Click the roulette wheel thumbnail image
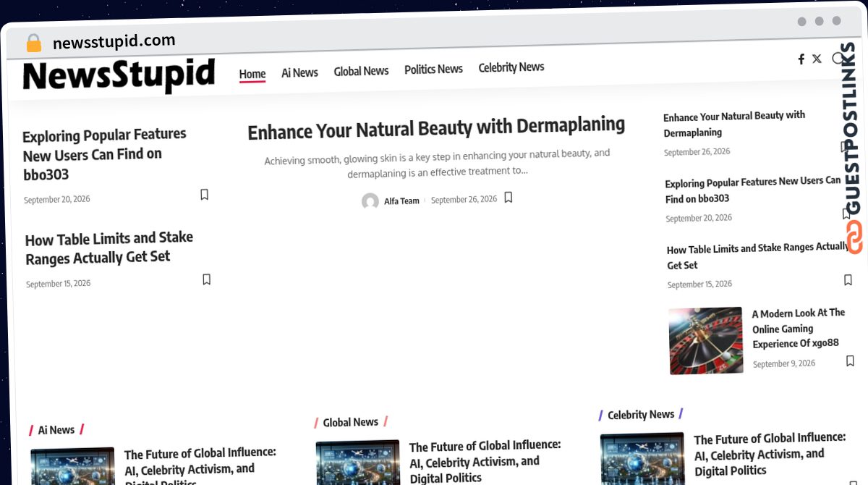Viewport: 868px width, 485px height. click(x=706, y=341)
